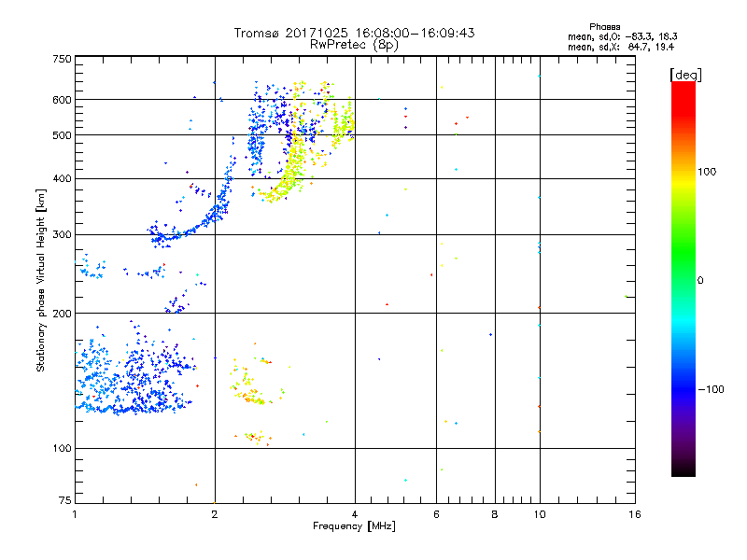This screenshot has height=560, width=747.
Task: Click the y-axis '75' tick label
Action: [x=65, y=500]
